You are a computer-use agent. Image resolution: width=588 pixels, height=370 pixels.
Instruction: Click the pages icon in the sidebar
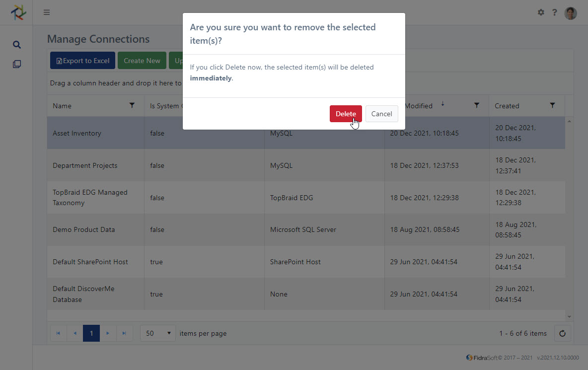pos(16,64)
